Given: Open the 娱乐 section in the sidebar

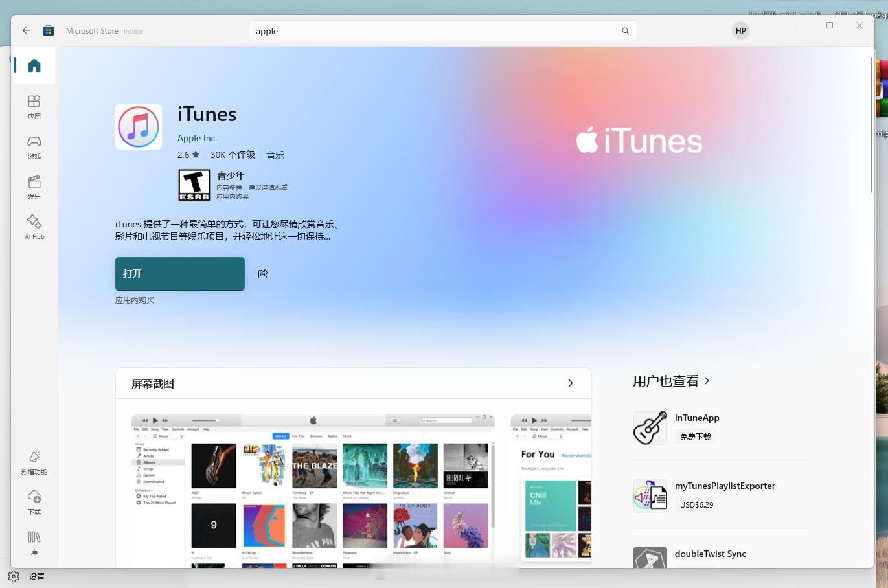Looking at the screenshot, I should pyautogui.click(x=34, y=187).
